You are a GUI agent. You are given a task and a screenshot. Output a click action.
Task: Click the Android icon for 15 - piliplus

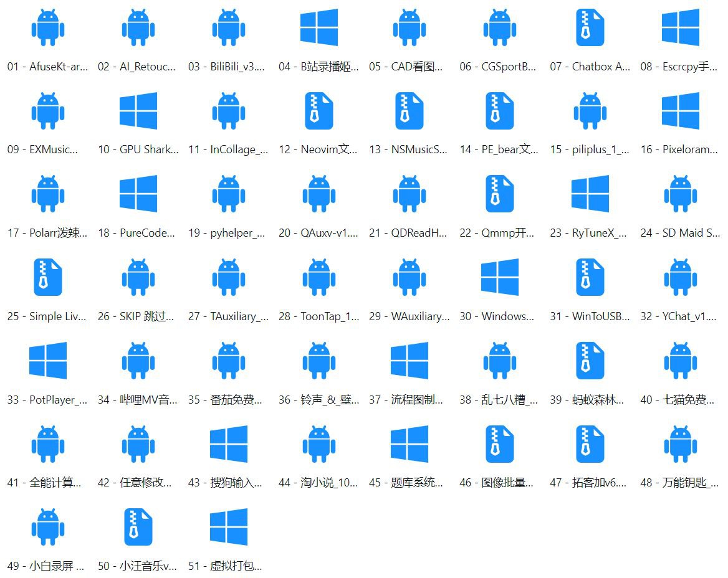(590, 111)
